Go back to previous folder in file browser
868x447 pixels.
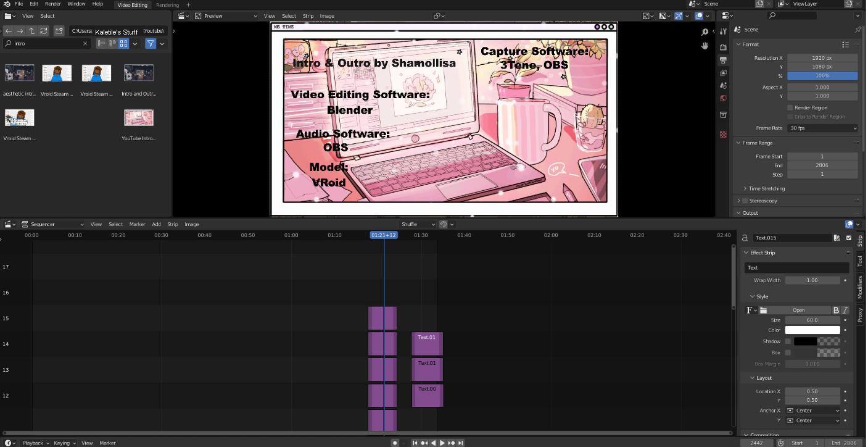point(9,31)
